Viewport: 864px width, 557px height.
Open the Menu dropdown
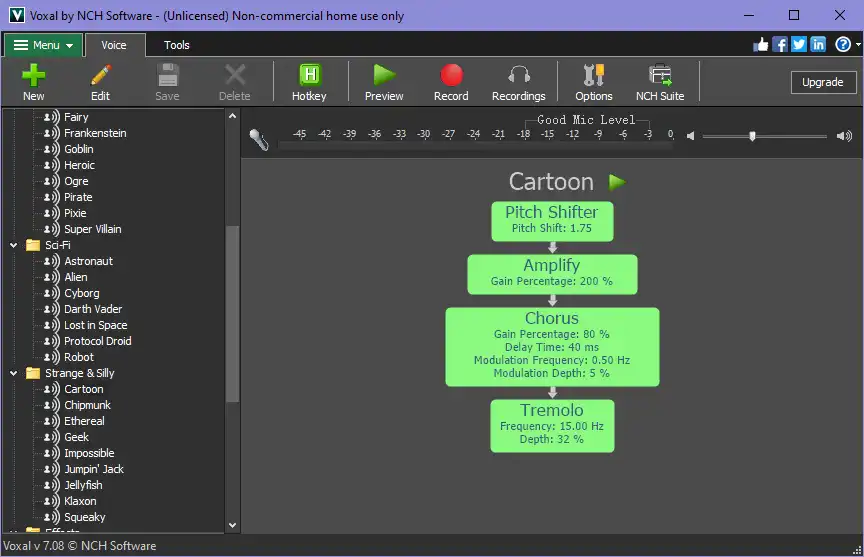(44, 45)
